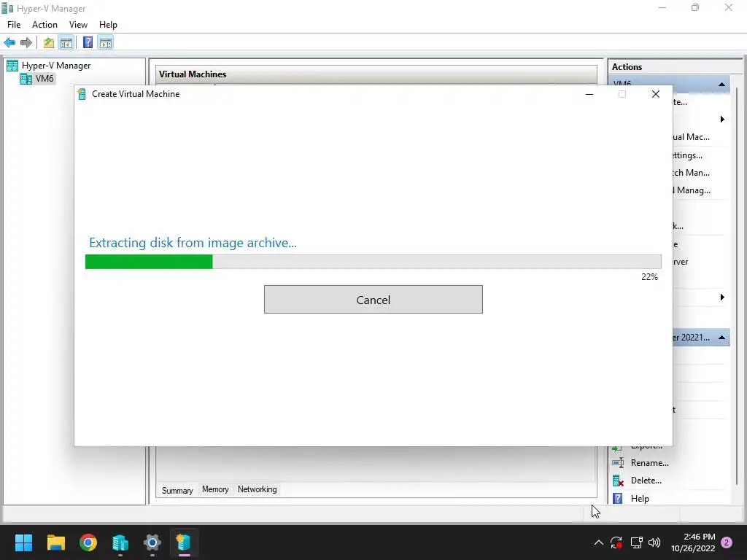The image size is (747, 560).
Task: Click the Forward arrow in the toolbar
Action: (x=26, y=43)
